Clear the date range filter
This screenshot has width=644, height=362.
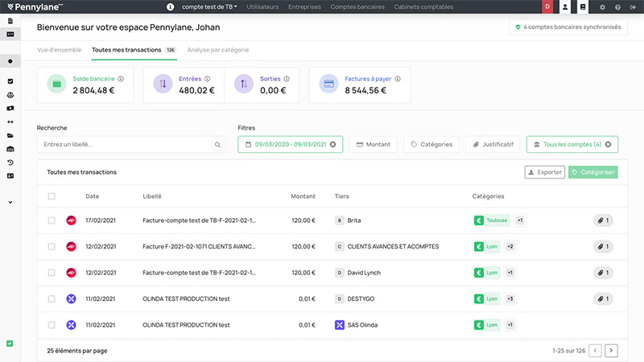pyautogui.click(x=334, y=145)
